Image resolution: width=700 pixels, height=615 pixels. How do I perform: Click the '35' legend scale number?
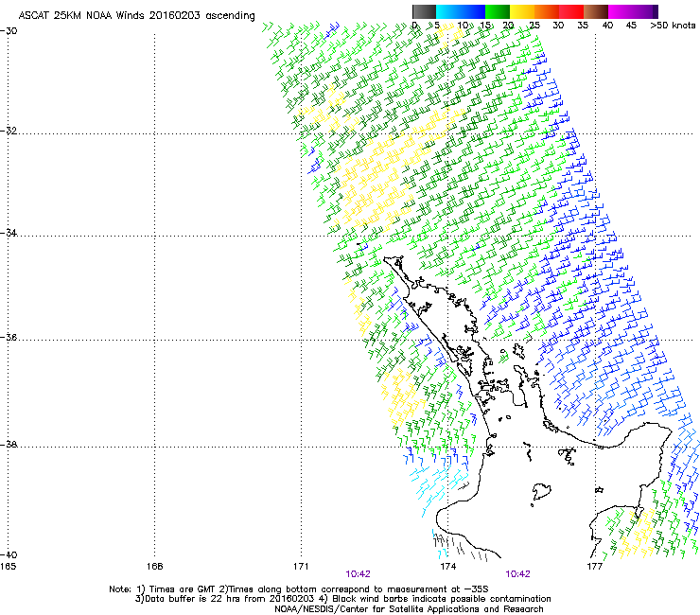point(583,26)
